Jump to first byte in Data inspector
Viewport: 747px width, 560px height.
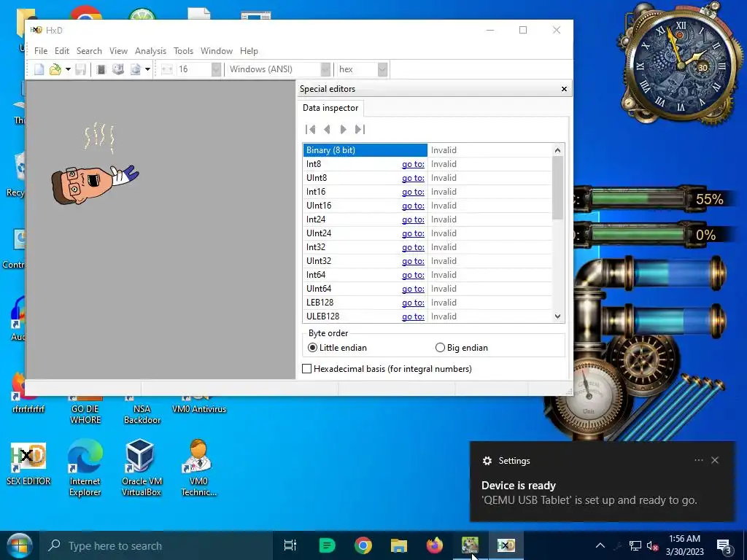[310, 129]
